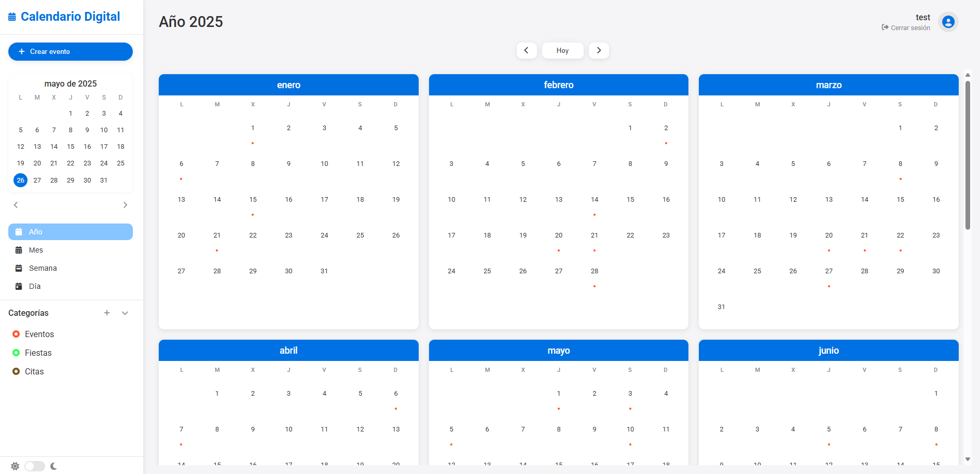Screen dimensions: 980x474
Task: Show next month in mini calendar
Action: [x=125, y=205]
